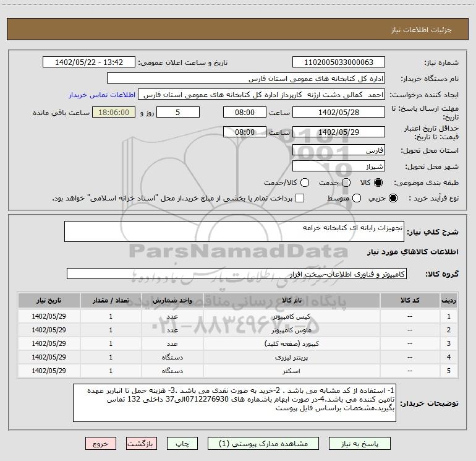Open مشاهده مدارک پیوستی (1) button

(x=263, y=444)
